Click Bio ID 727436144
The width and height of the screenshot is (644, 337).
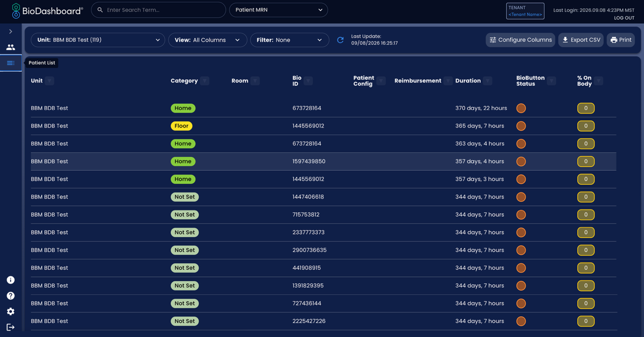pyautogui.click(x=307, y=303)
